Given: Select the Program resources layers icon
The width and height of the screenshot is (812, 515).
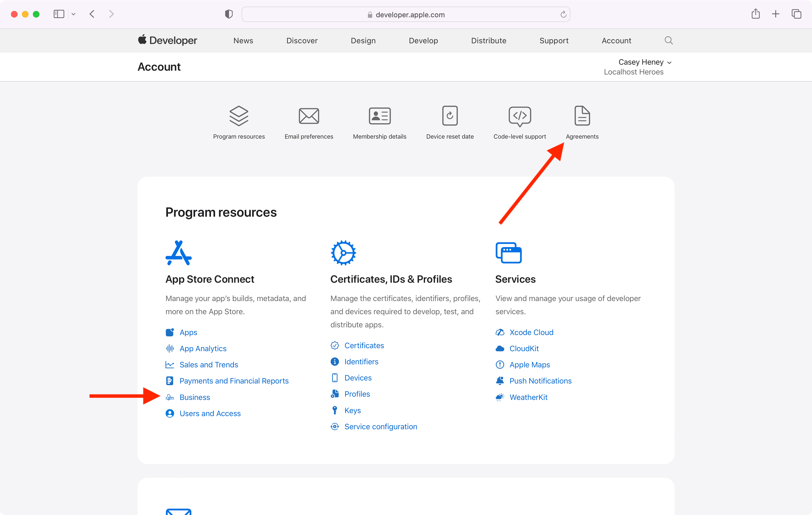Looking at the screenshot, I should click(239, 116).
